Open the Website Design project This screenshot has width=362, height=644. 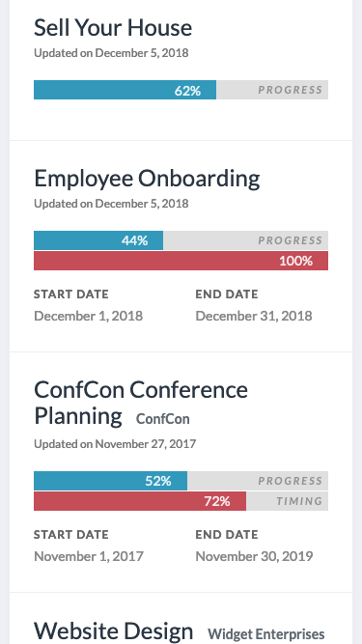[x=113, y=630]
